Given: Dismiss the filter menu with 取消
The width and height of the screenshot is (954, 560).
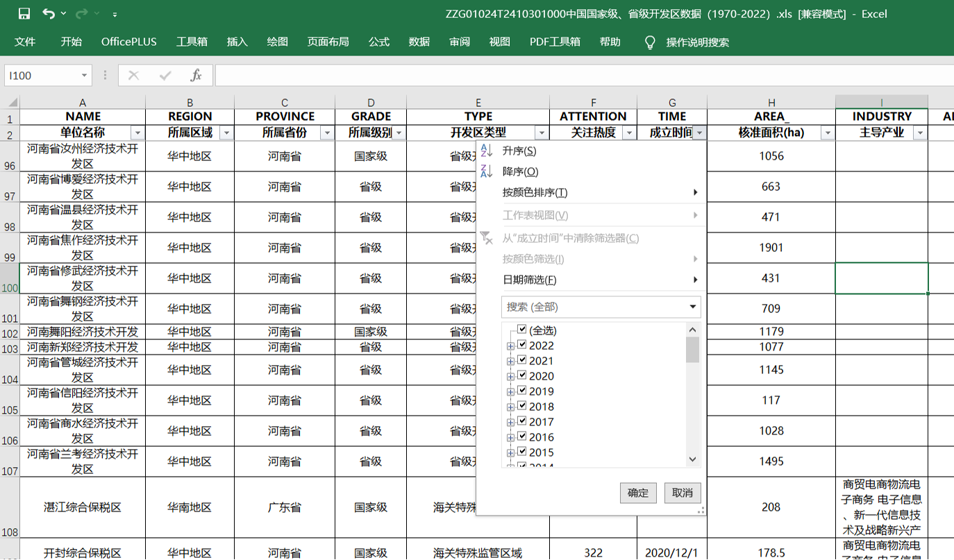Looking at the screenshot, I should pyautogui.click(x=683, y=493).
